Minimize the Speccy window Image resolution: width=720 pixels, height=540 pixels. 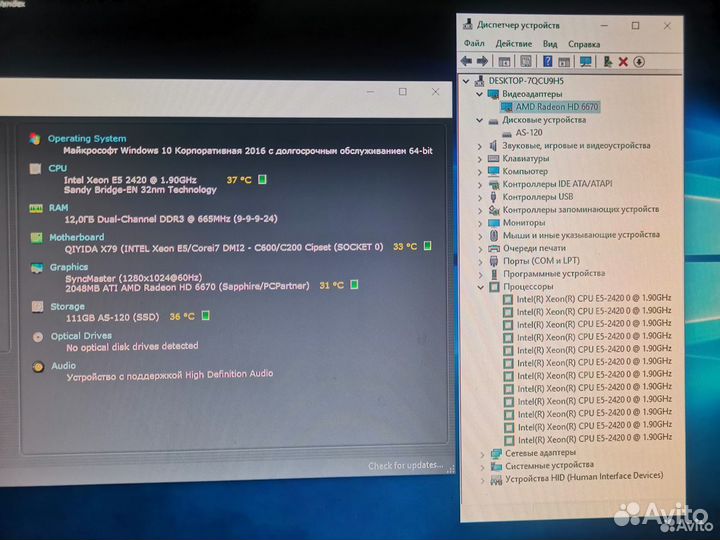pos(371,92)
